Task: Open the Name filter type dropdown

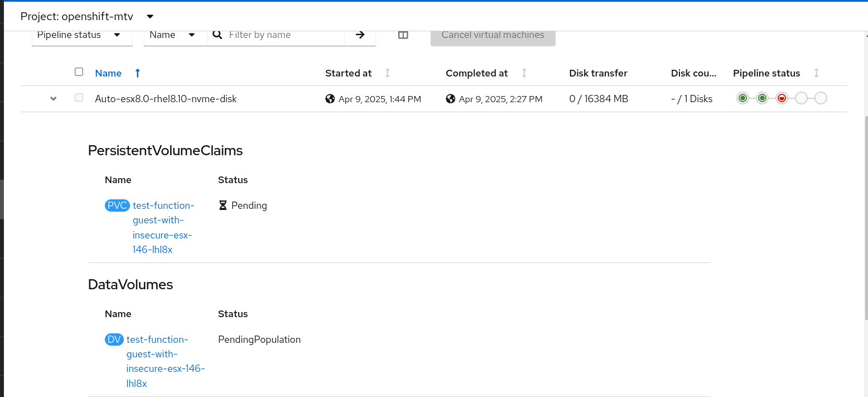Action: click(172, 35)
